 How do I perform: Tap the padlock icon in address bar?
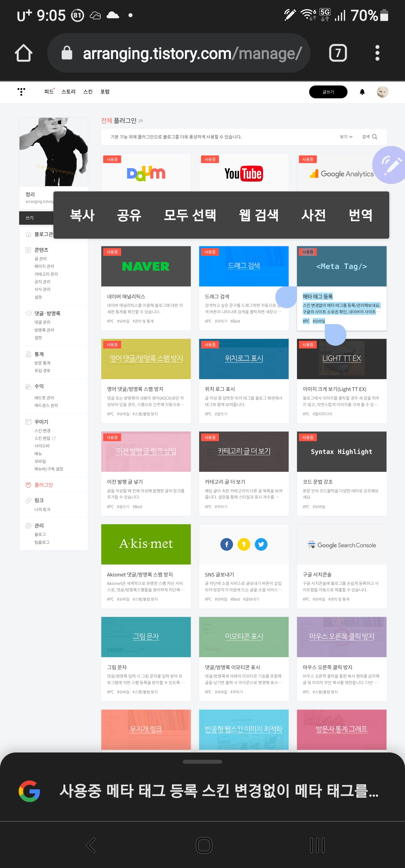coord(67,53)
